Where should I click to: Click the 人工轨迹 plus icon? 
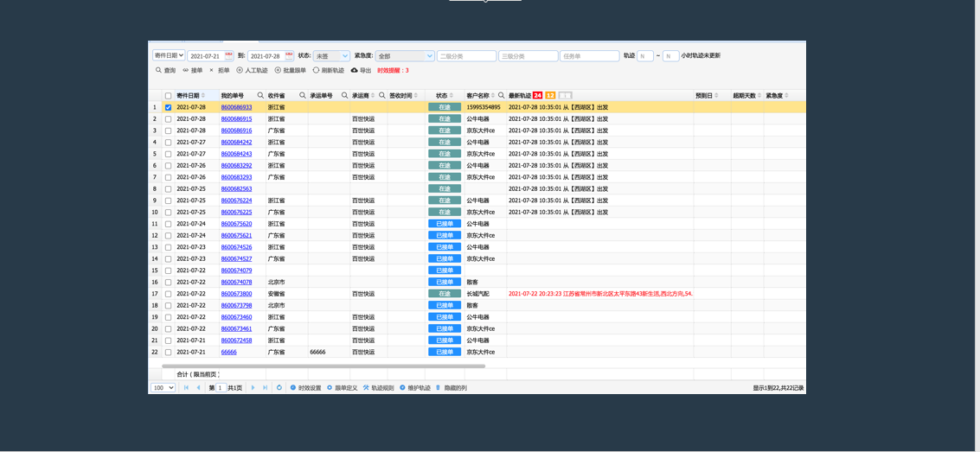point(240,71)
